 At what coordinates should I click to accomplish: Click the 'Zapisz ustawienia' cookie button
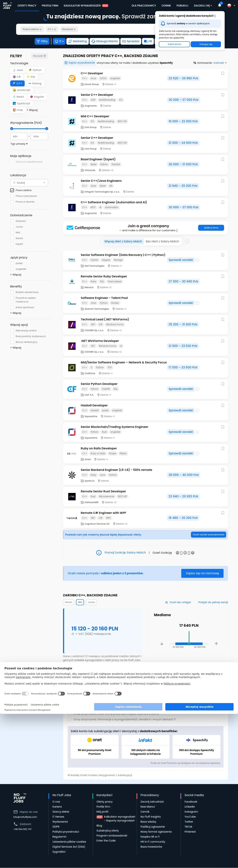pyautogui.click(x=128, y=707)
